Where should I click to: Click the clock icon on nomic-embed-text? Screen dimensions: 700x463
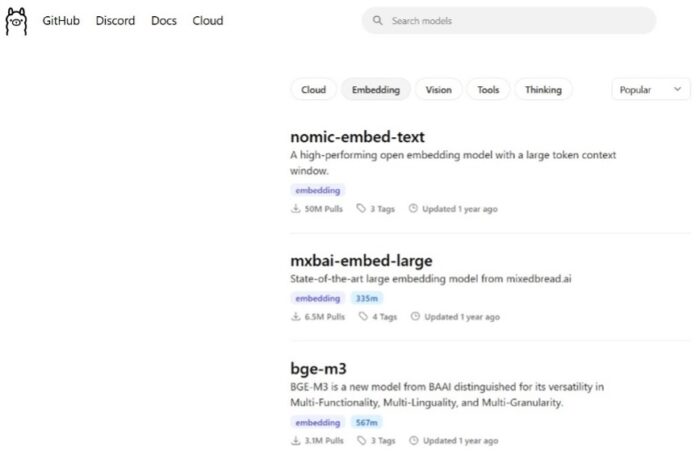(413, 209)
